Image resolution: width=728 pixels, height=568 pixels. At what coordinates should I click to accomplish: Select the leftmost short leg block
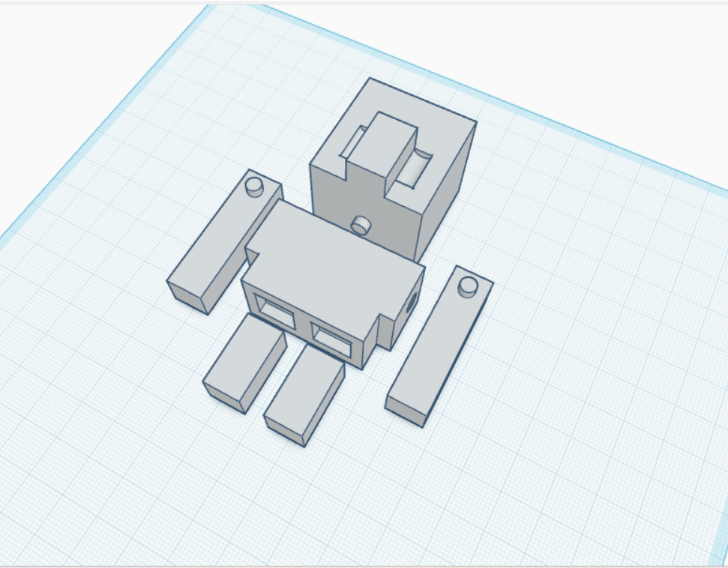pos(244,364)
